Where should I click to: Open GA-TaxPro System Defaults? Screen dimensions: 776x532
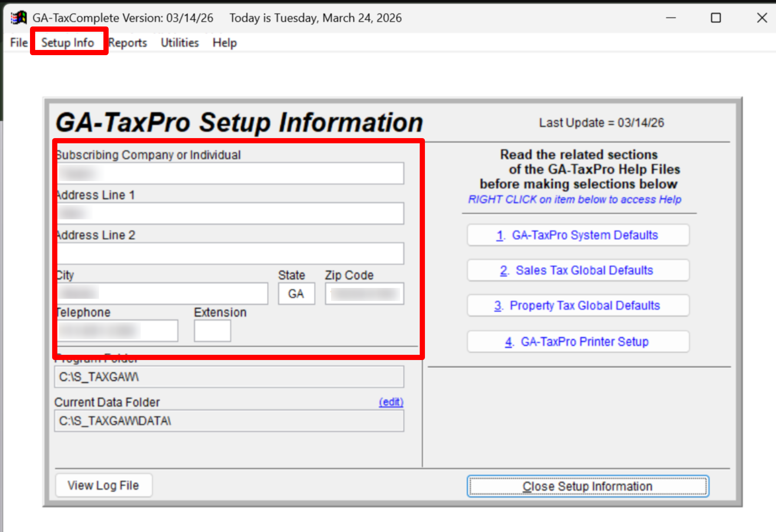578,235
